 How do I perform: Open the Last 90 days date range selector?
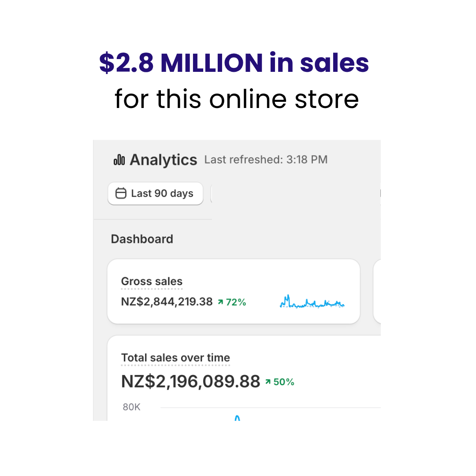click(x=155, y=193)
